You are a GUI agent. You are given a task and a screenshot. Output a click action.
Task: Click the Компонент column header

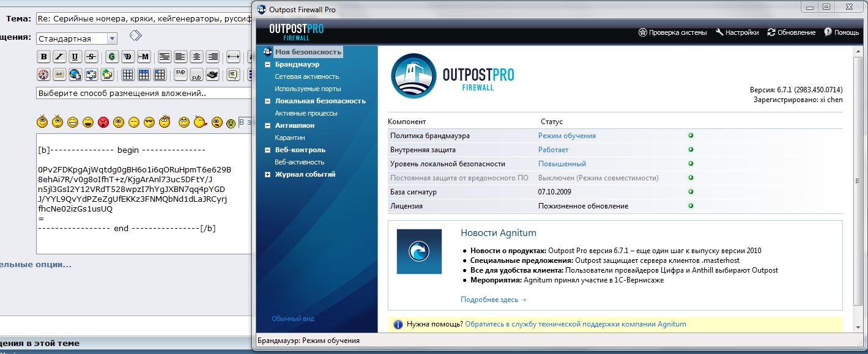coord(407,122)
